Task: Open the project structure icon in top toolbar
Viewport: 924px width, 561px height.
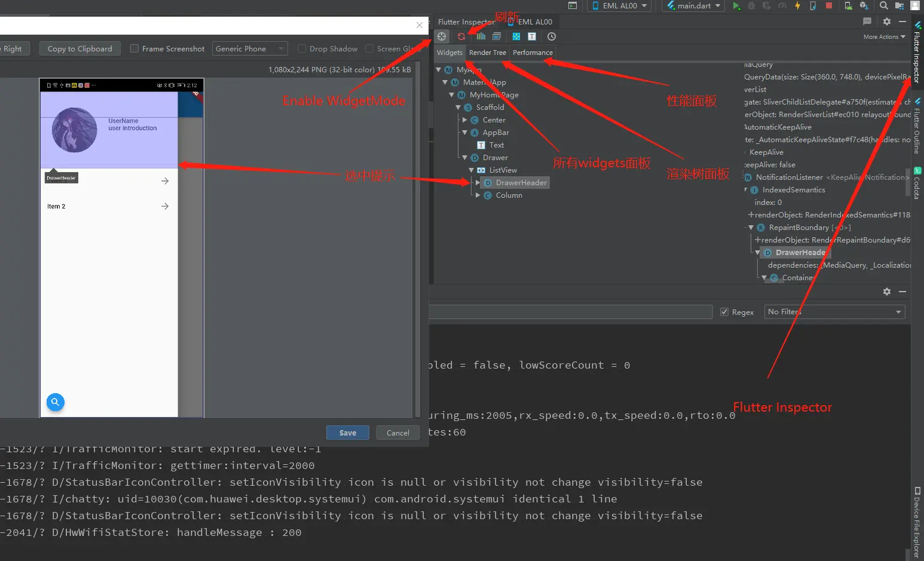Action: [899, 6]
